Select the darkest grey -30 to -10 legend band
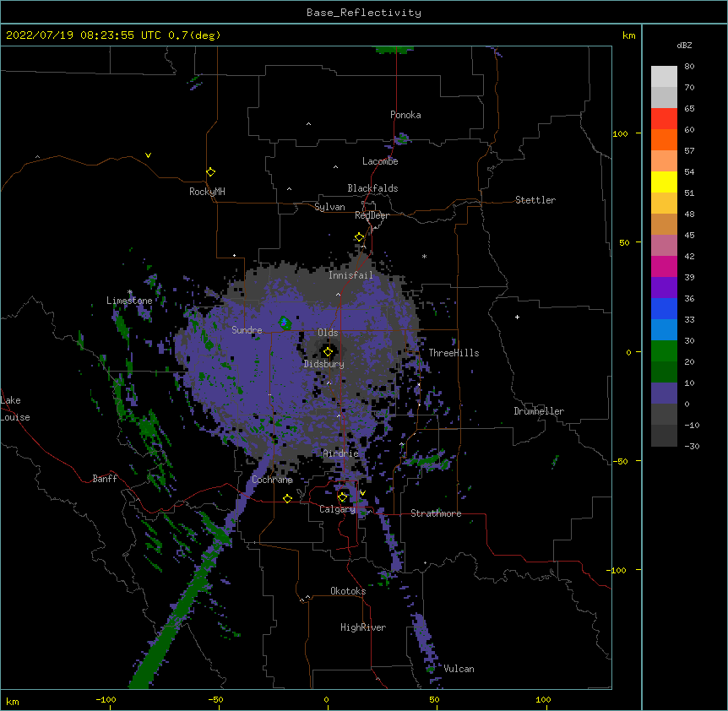Viewport: 728px width, 711px height. click(x=664, y=436)
